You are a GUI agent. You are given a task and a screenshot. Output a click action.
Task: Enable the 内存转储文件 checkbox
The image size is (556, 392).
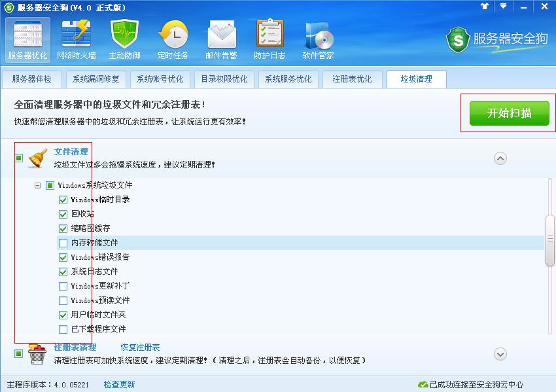(x=63, y=242)
